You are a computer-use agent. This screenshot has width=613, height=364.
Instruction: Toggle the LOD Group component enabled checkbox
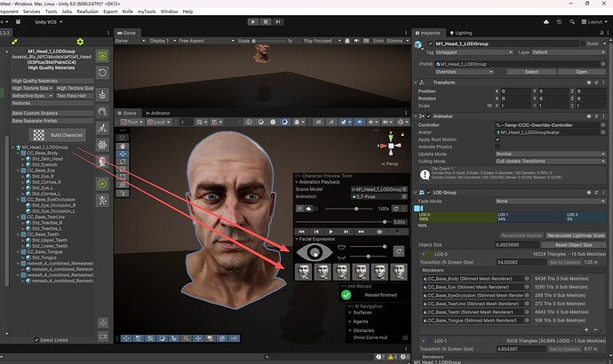tap(428, 193)
